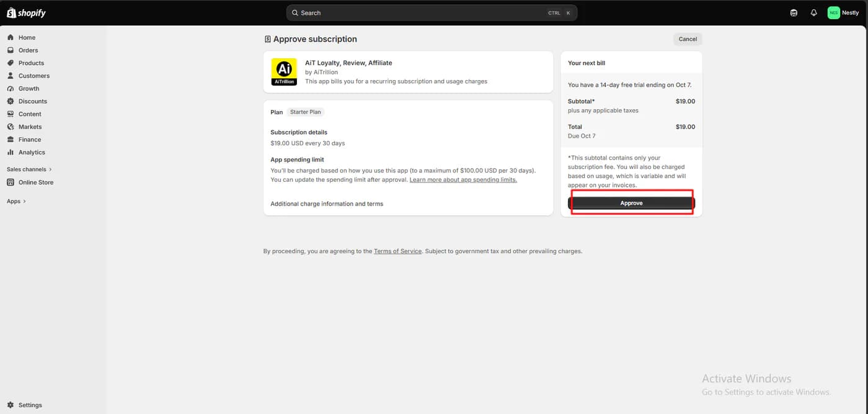This screenshot has width=868, height=414.
Task: Click the Due Oct 7 text
Action: pyautogui.click(x=582, y=136)
